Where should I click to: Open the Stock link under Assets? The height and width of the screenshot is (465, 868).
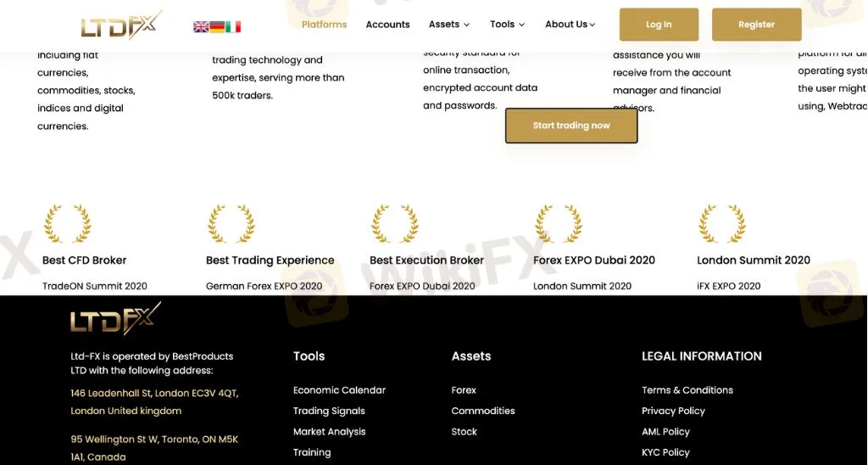(x=464, y=432)
